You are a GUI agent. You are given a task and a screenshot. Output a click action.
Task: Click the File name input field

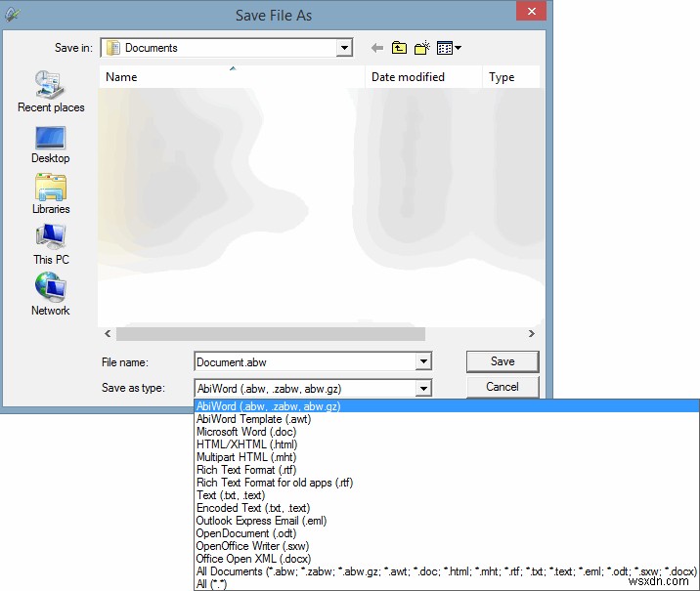click(x=306, y=361)
